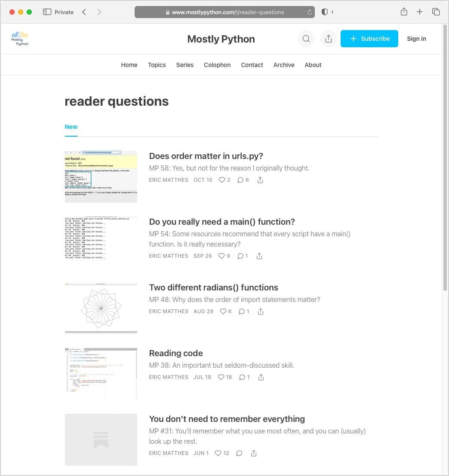This screenshot has width=449, height=476.
Task: Open Safari tab overview
Action: (x=436, y=12)
